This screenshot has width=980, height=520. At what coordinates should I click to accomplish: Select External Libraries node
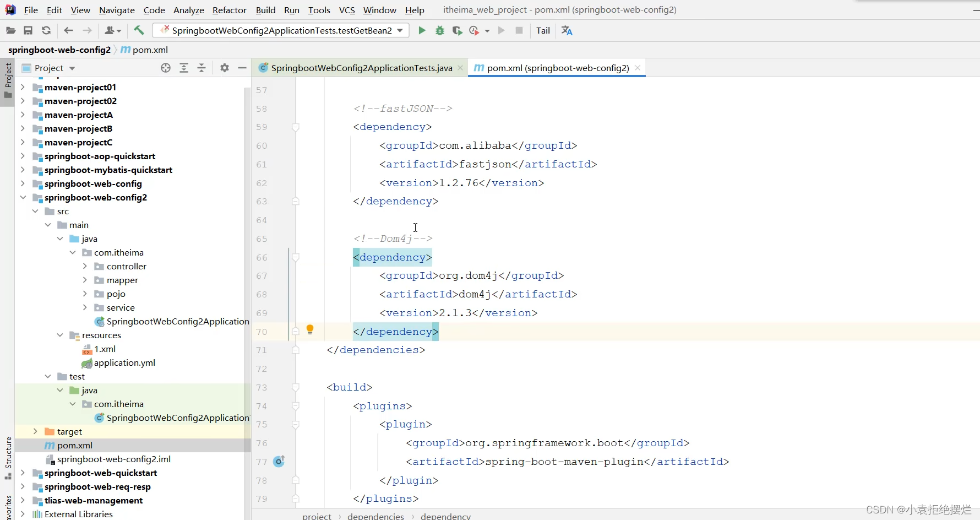pos(78,514)
